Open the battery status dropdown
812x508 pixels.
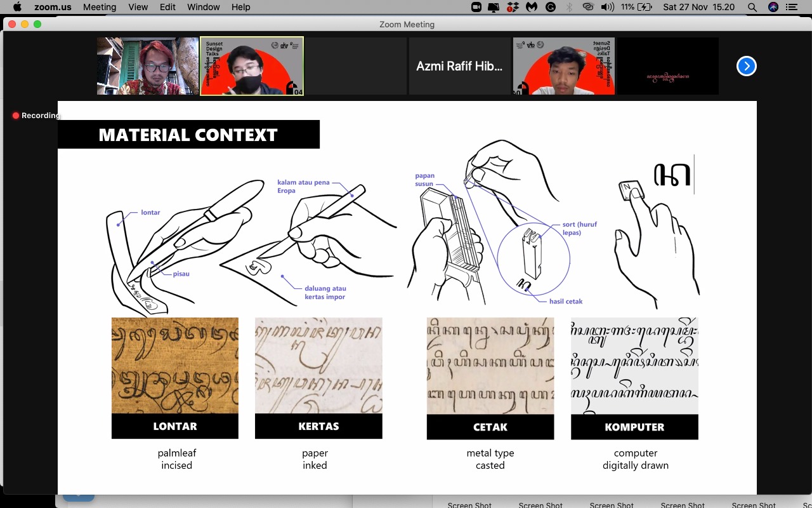tap(637, 7)
